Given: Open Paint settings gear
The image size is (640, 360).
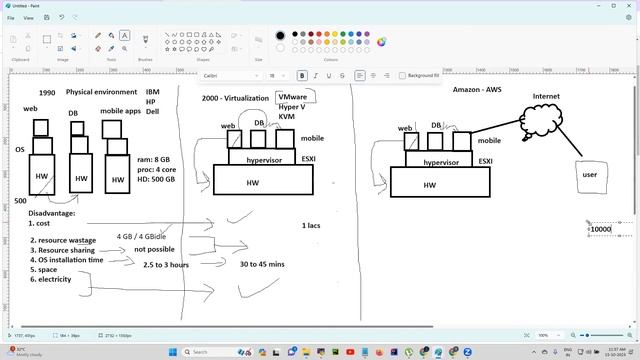Looking at the screenshot, I should pos(629,18).
